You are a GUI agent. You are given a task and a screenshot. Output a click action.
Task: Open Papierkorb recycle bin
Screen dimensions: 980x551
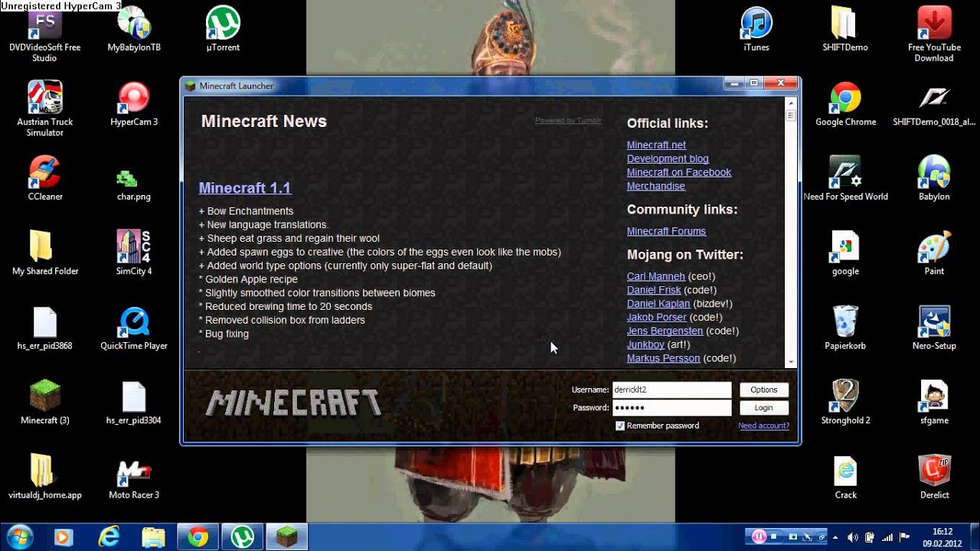845,328
